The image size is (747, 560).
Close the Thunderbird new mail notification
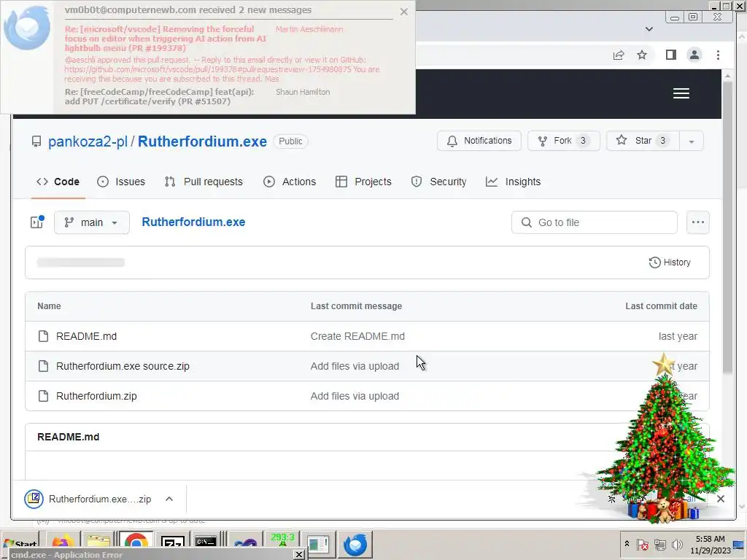click(404, 12)
